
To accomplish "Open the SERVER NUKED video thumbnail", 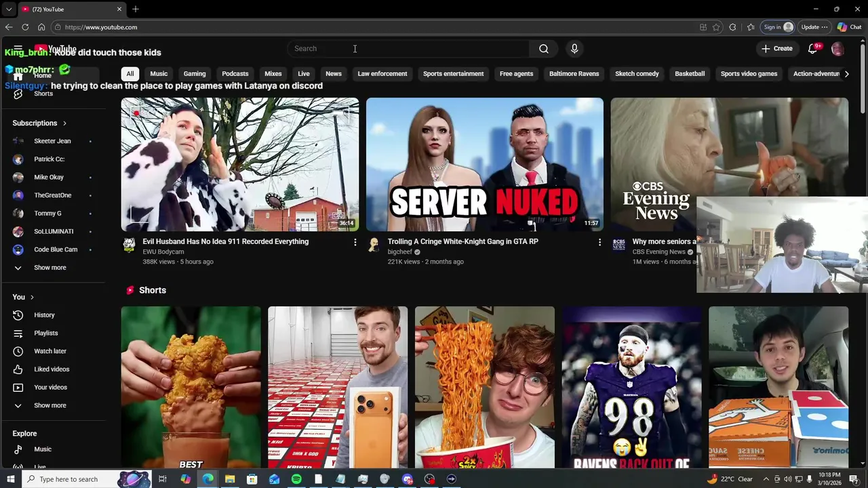I will [484, 165].
